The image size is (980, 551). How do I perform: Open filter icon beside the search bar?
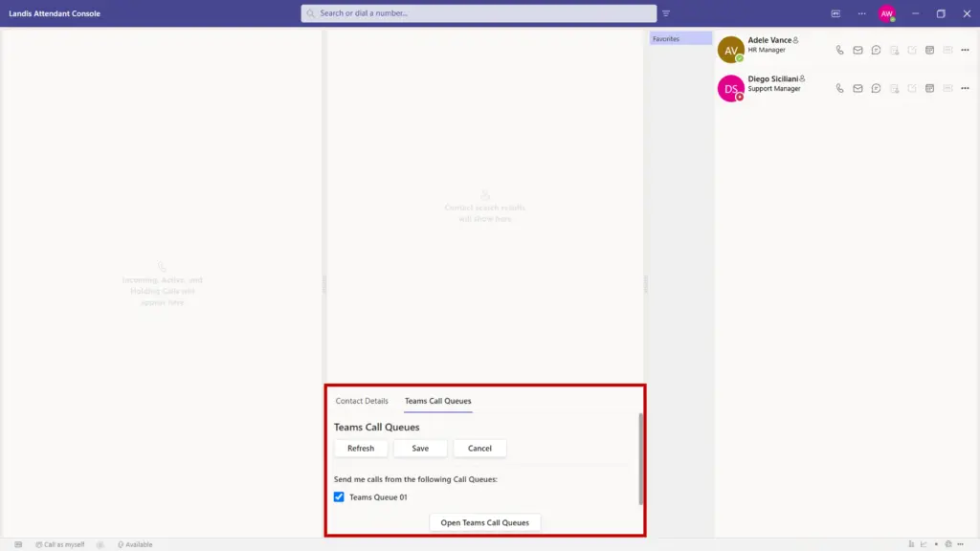(x=666, y=13)
